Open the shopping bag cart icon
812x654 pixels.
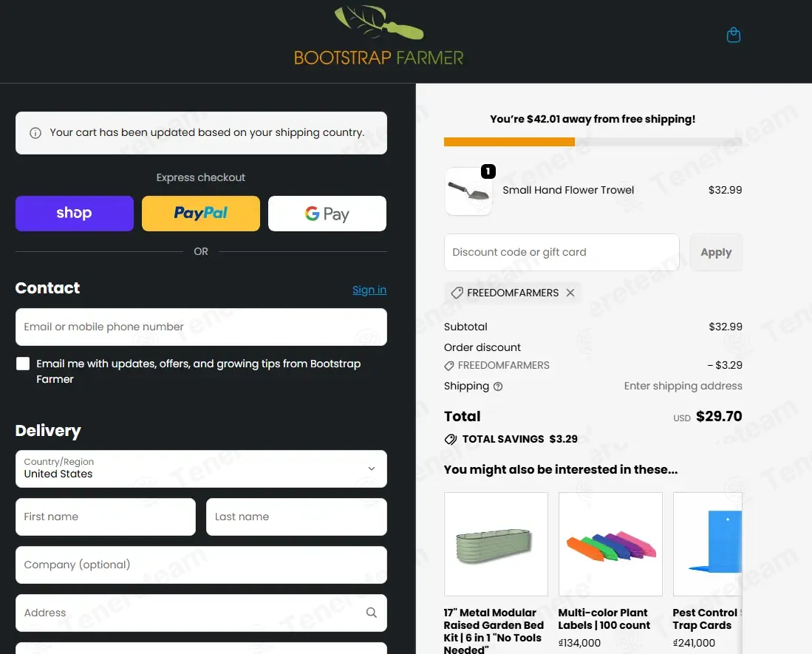coord(733,35)
